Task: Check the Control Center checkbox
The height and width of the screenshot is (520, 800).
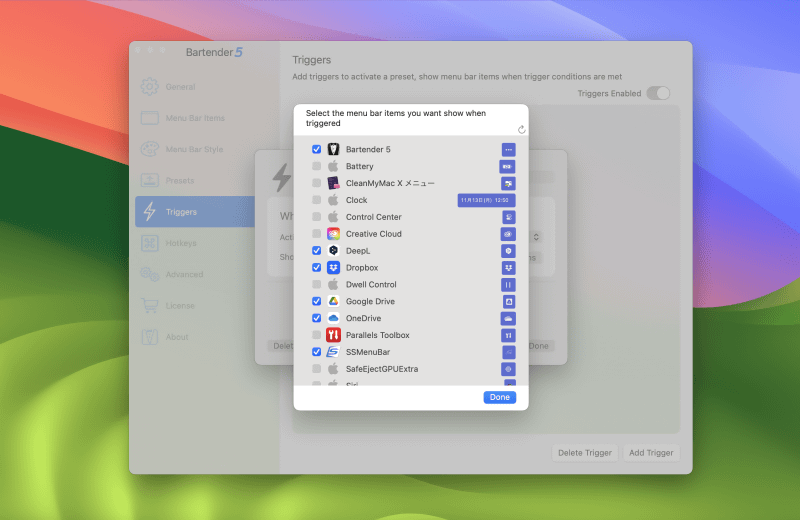Action: [316, 216]
